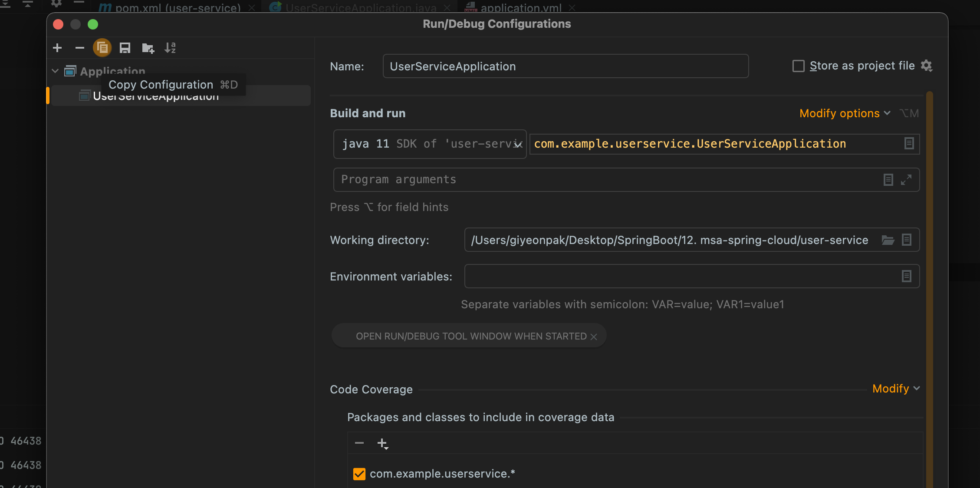Remove a coverage package with minus

[x=359, y=443]
